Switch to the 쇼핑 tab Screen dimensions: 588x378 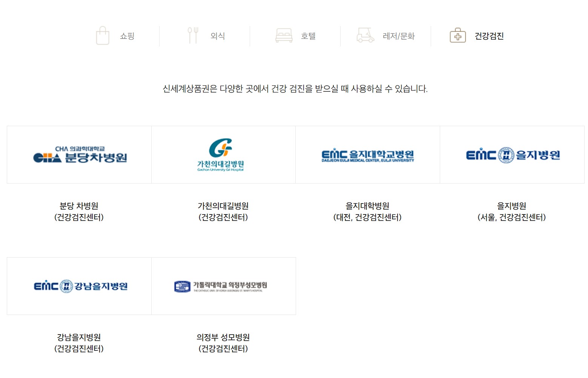[x=127, y=36]
